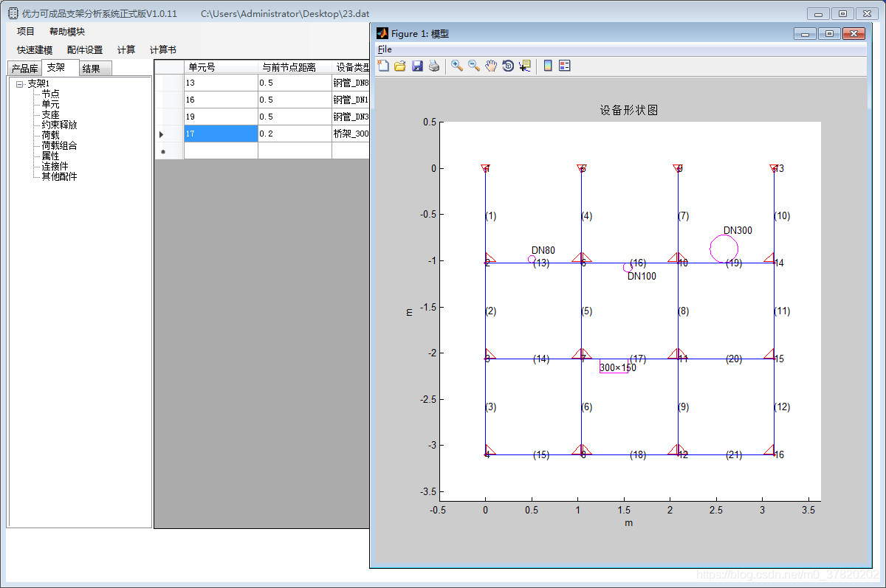Click the DN100 label in the plot
886x588 pixels.
point(642,276)
